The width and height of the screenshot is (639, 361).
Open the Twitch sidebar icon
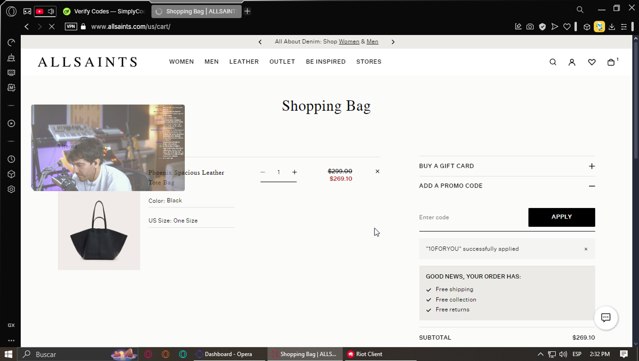tap(11, 73)
